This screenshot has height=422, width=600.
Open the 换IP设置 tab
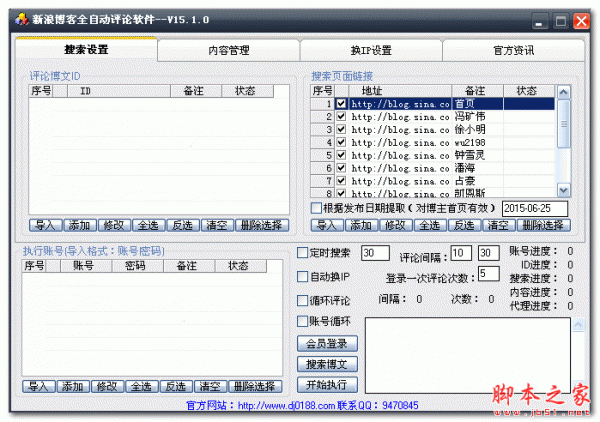tap(371, 50)
